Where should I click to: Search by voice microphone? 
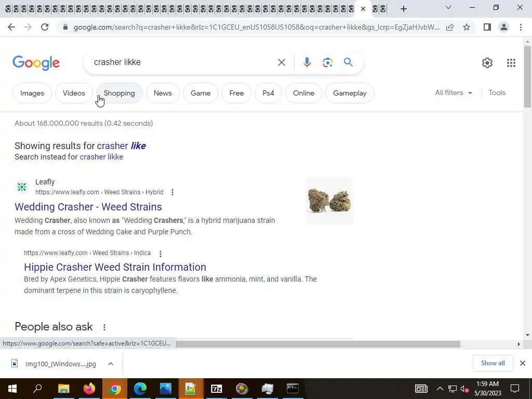307,62
